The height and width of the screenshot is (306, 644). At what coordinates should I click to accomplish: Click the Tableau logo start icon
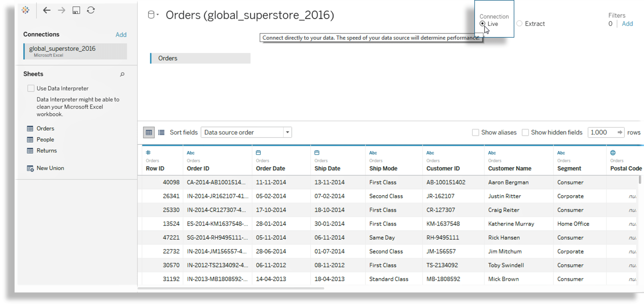[x=25, y=10]
